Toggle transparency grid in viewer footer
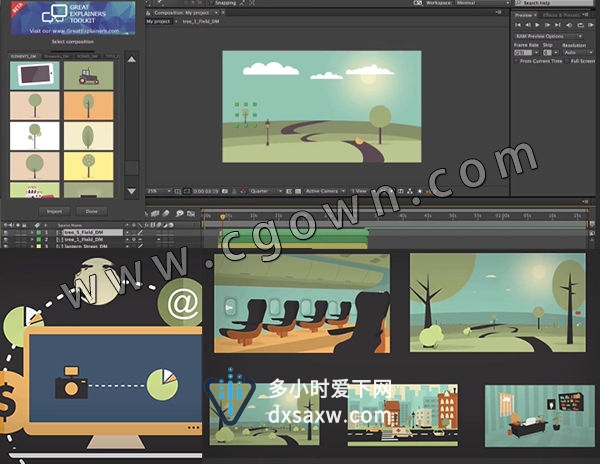 pos(298,191)
